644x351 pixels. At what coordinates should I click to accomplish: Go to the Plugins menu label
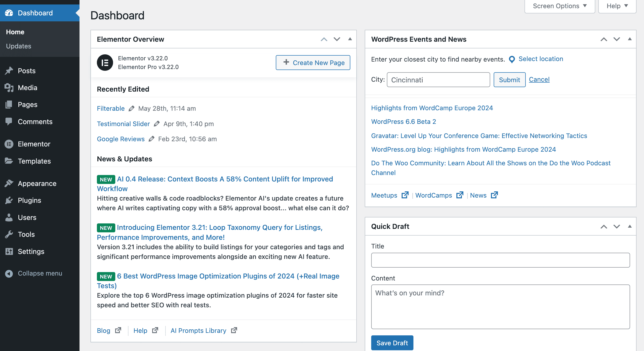click(30, 200)
